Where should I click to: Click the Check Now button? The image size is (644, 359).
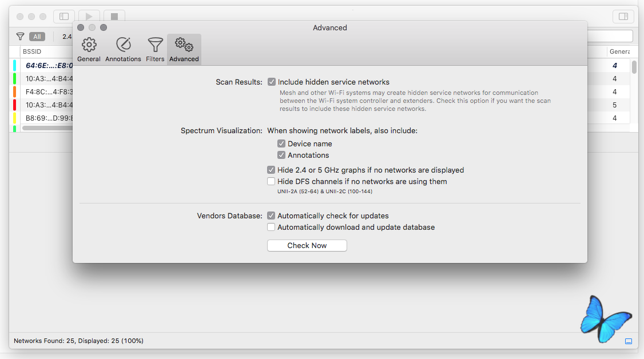pyautogui.click(x=307, y=245)
